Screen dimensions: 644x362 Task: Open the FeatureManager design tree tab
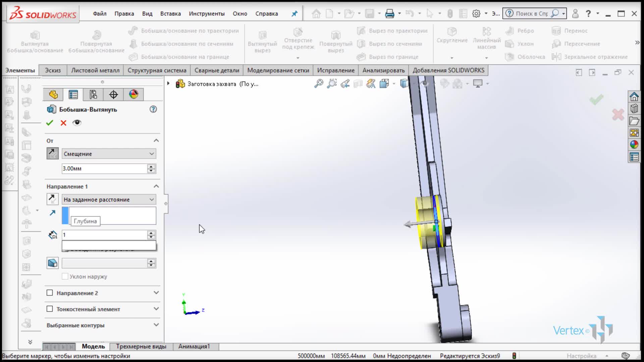coord(53,95)
